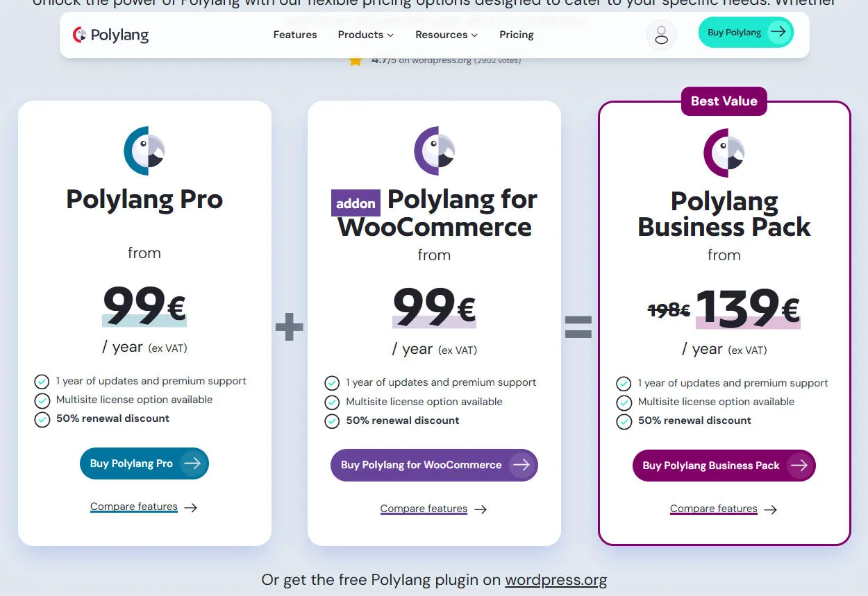Click the purple addon badge
Image resolution: width=868 pixels, height=596 pixels.
point(356,203)
